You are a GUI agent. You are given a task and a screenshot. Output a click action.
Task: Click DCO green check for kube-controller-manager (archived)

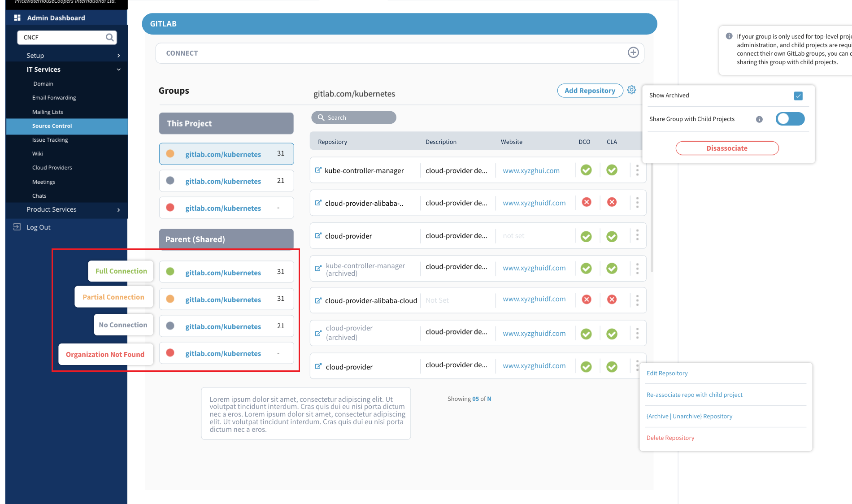pyautogui.click(x=586, y=268)
